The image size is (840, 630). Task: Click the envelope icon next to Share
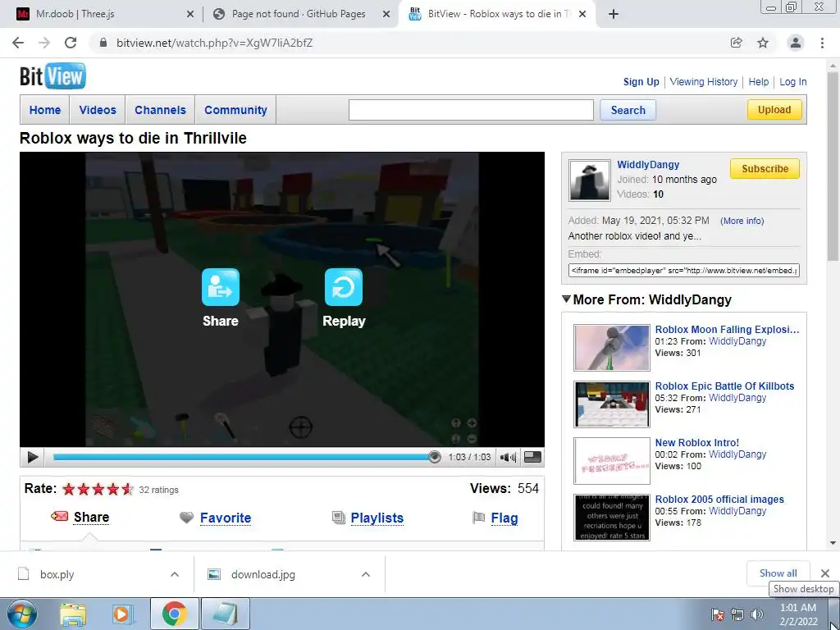pyautogui.click(x=59, y=517)
